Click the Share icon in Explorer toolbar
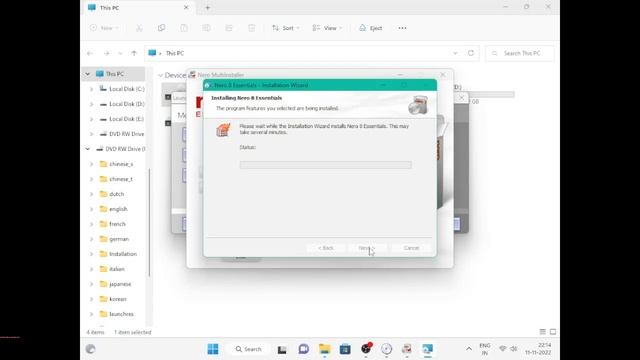 coord(229,28)
